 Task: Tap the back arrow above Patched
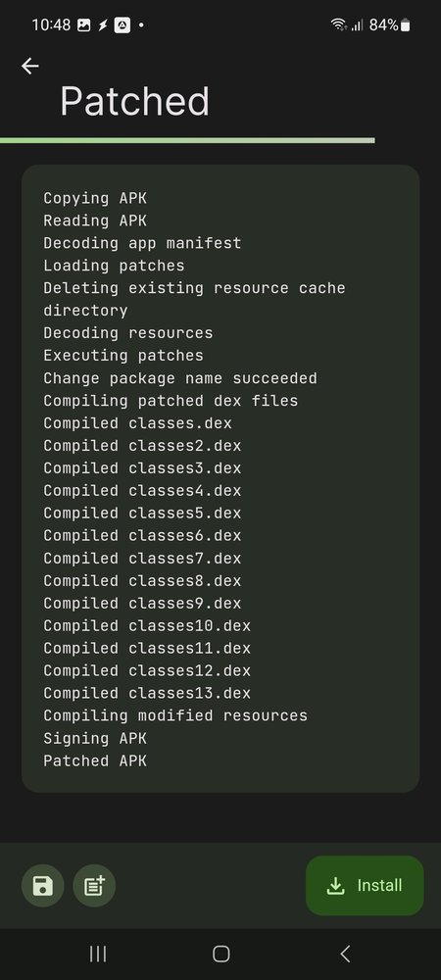point(30,66)
